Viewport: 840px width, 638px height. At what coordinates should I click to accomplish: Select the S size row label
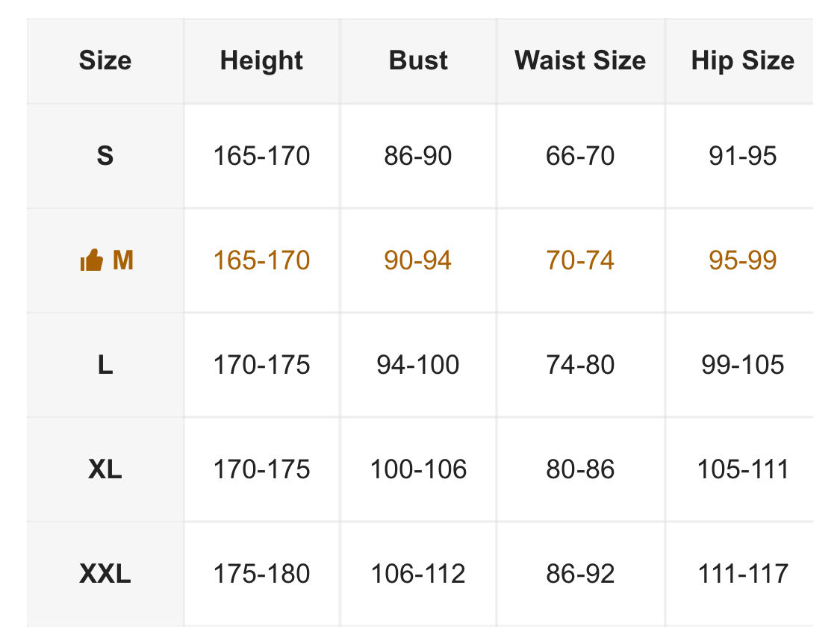pyautogui.click(x=105, y=156)
